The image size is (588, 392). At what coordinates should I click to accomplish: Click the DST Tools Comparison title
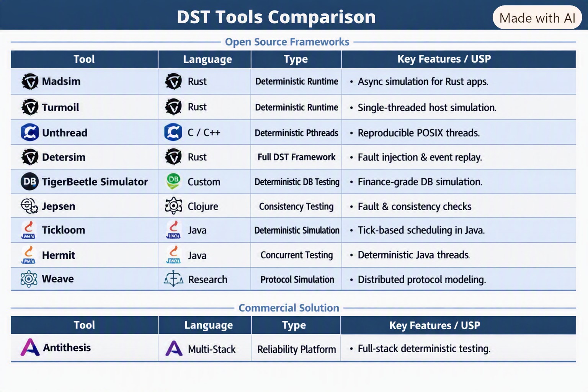tap(276, 17)
